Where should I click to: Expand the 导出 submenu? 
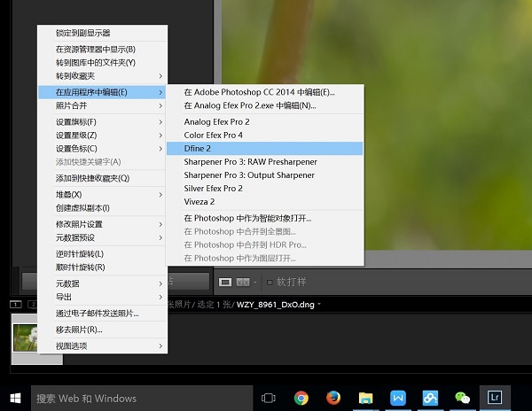[x=102, y=297]
